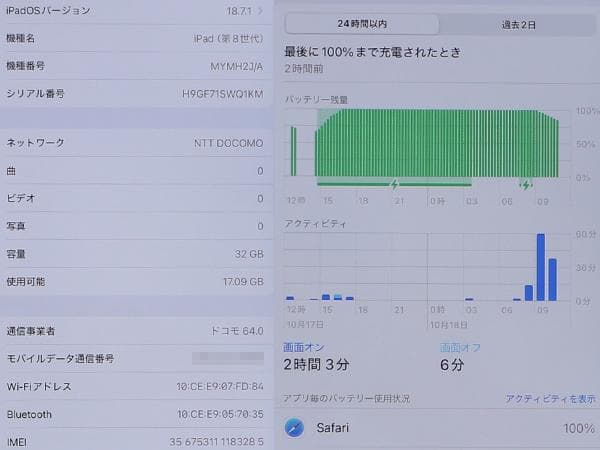Select the 画面オン label
This screenshot has height=450, width=600.
coord(303,347)
